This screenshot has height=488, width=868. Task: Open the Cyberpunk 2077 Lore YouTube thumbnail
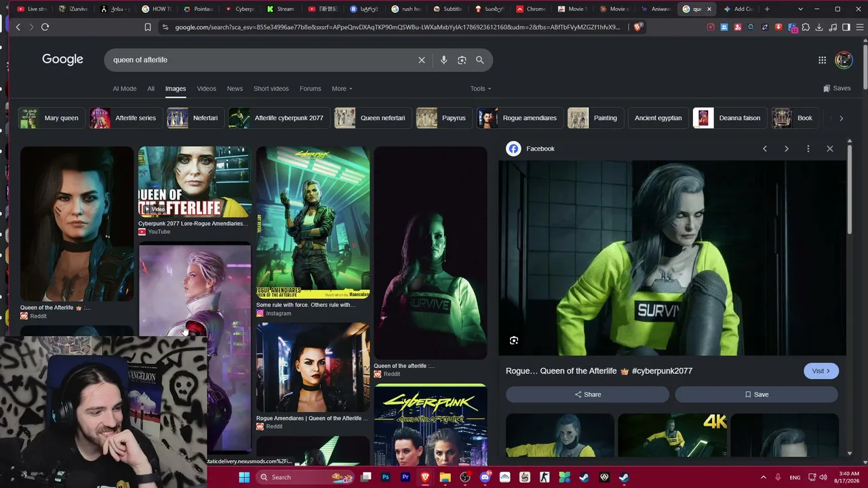tap(195, 182)
